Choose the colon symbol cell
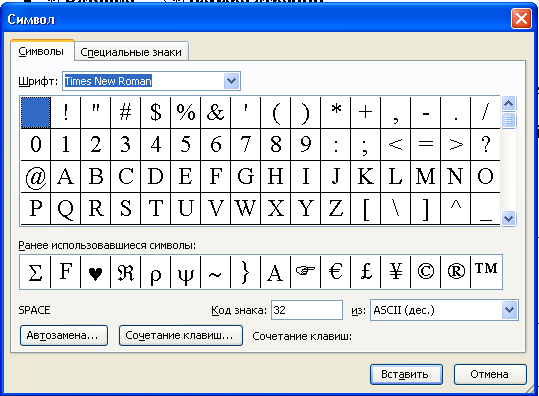This screenshot has height=396, width=539. pyautogui.click(x=336, y=145)
